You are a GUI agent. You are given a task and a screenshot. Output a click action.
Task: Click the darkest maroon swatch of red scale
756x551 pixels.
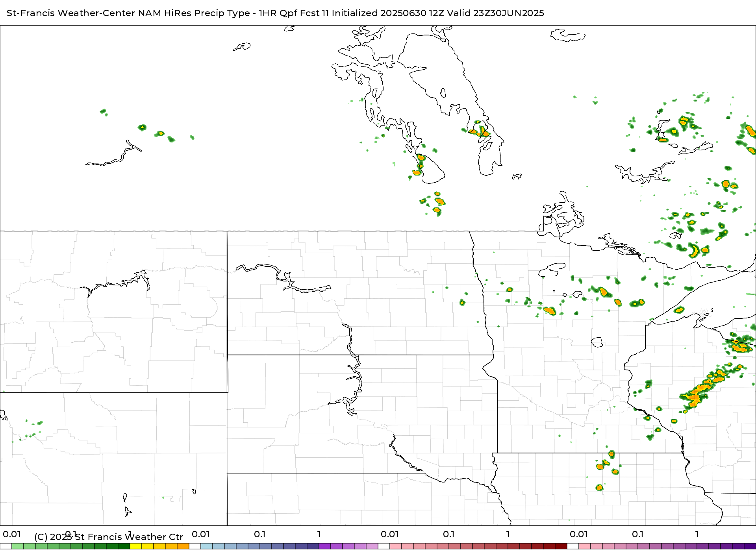pyautogui.click(x=561, y=546)
